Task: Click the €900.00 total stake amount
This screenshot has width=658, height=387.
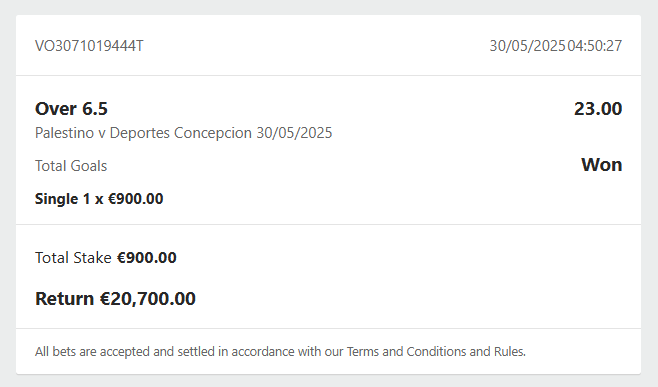Action: pos(146,258)
